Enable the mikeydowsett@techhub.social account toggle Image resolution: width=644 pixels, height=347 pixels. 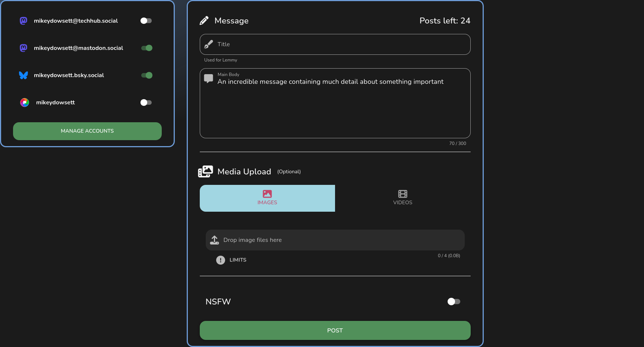point(146,21)
